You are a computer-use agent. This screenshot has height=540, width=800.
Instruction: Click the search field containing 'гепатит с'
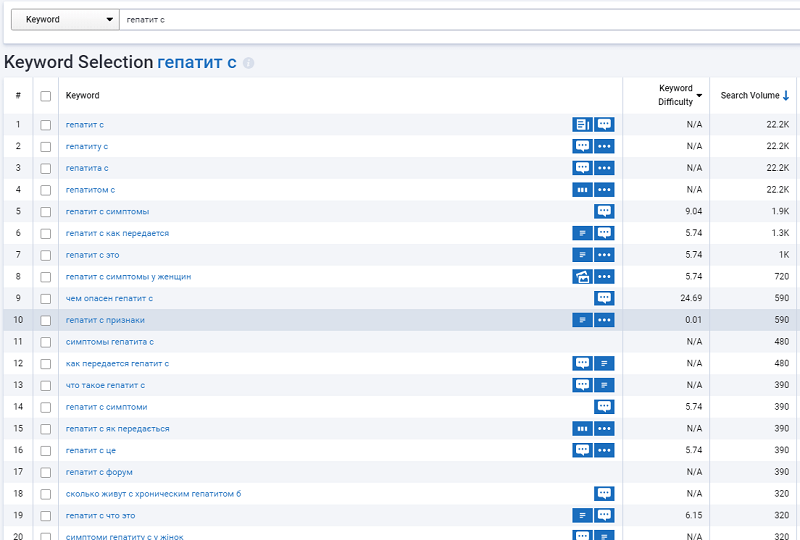pos(450,20)
